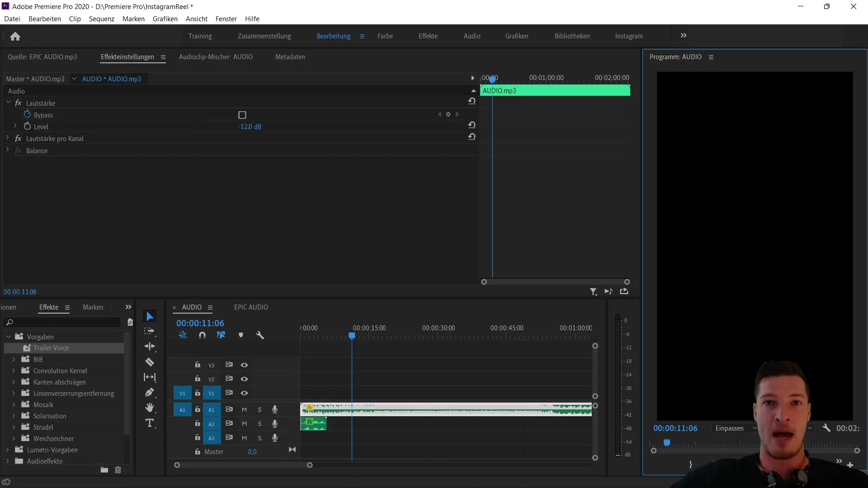Hide track V2 output with the eye
The width and height of the screenshot is (868, 488).
pos(244,379)
